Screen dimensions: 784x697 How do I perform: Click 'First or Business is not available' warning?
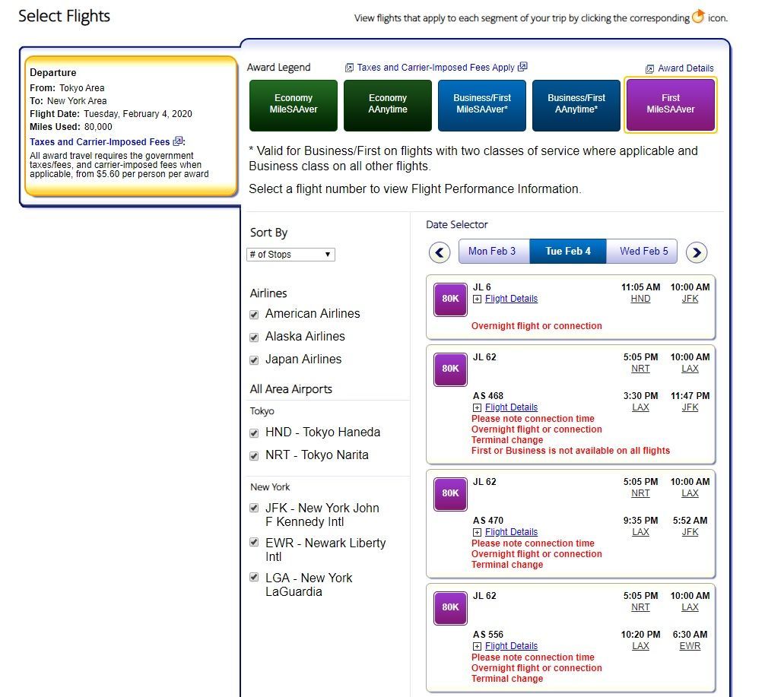[570, 451]
